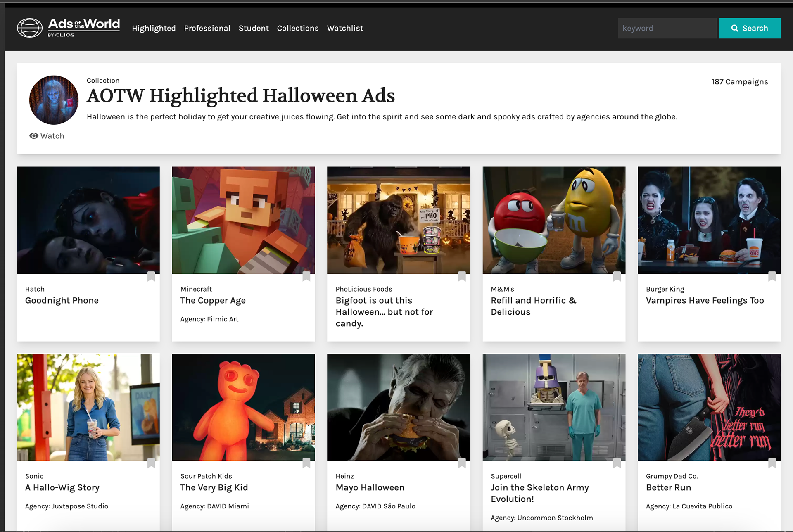Click the Search button
Screen dimensions: 793x532
coord(749,28)
